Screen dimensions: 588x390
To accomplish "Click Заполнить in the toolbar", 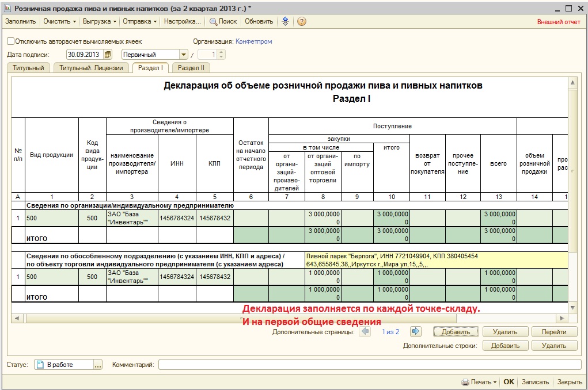I will [21, 21].
